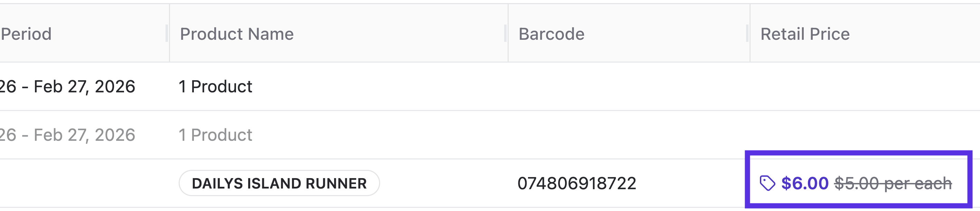This screenshot has width=980, height=211.
Task: Select the Product Name column header
Action: coord(236,34)
